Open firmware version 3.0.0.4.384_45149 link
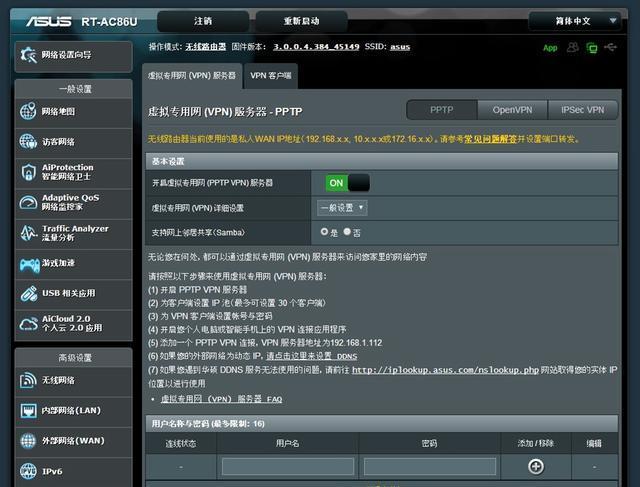 pyautogui.click(x=316, y=47)
